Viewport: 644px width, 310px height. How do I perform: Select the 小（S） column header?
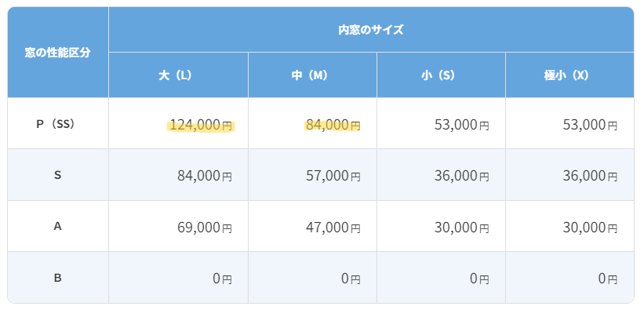click(x=441, y=75)
